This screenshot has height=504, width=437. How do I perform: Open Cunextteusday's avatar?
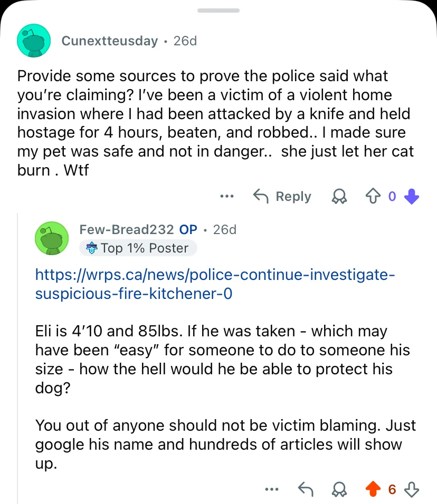[x=34, y=41]
